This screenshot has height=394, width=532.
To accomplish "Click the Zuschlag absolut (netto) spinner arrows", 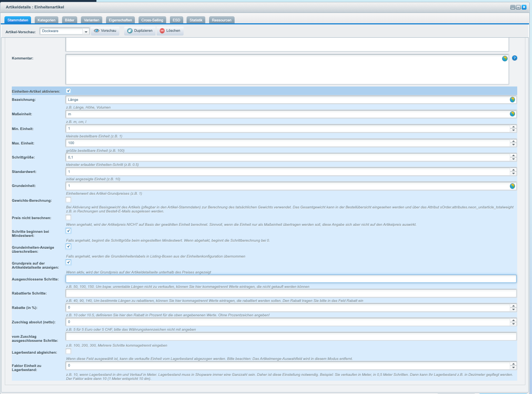I will click(x=513, y=322).
